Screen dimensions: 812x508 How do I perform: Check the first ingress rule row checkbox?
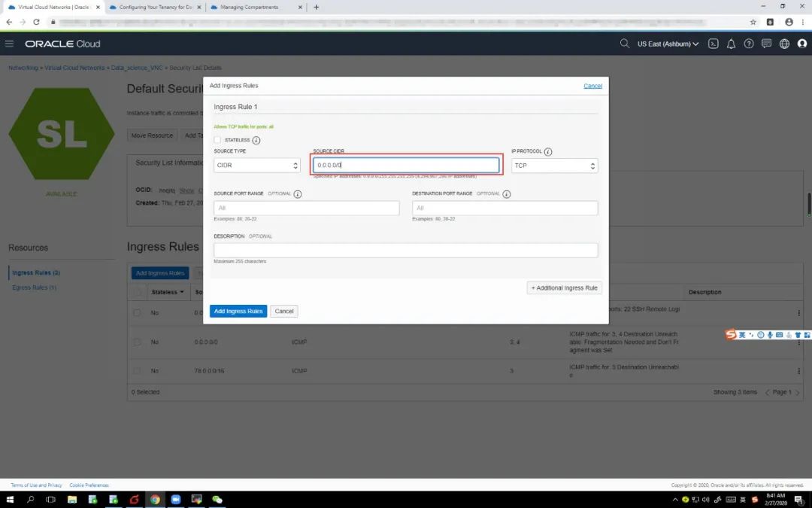pyautogui.click(x=138, y=312)
